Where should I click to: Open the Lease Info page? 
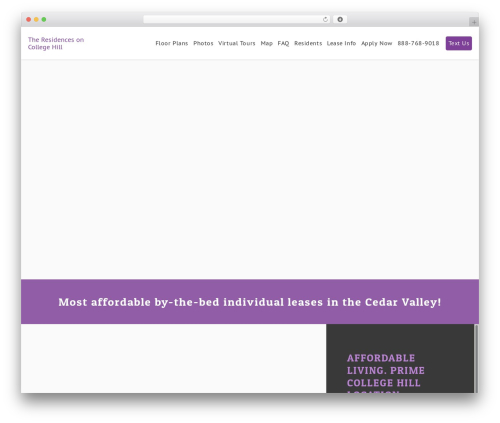[341, 43]
